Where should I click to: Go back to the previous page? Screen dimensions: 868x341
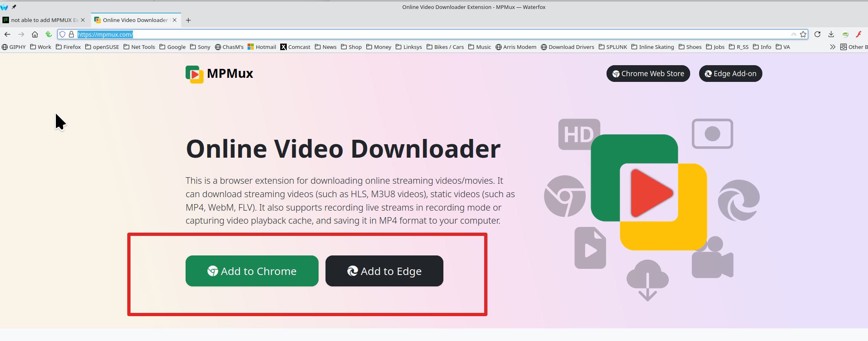coord(7,34)
